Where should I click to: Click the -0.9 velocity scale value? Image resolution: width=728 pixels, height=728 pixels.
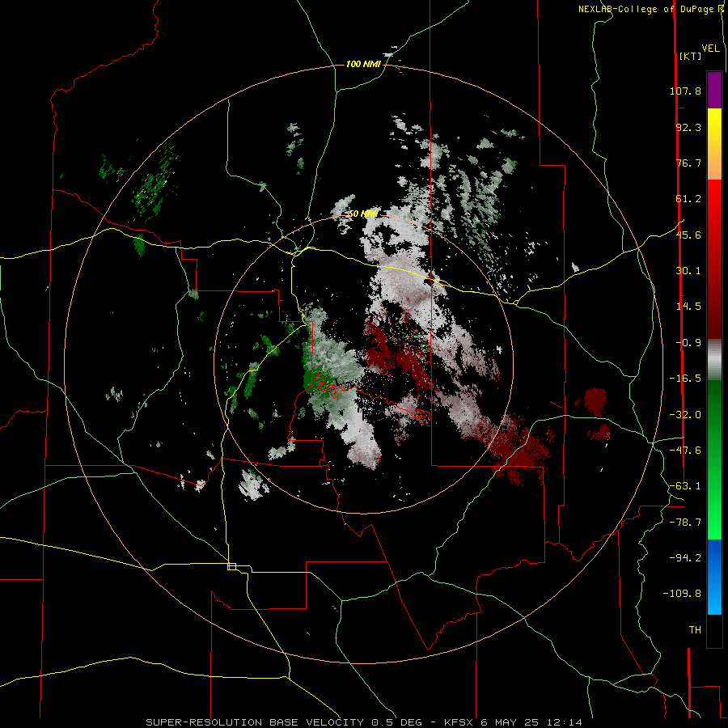(x=688, y=343)
